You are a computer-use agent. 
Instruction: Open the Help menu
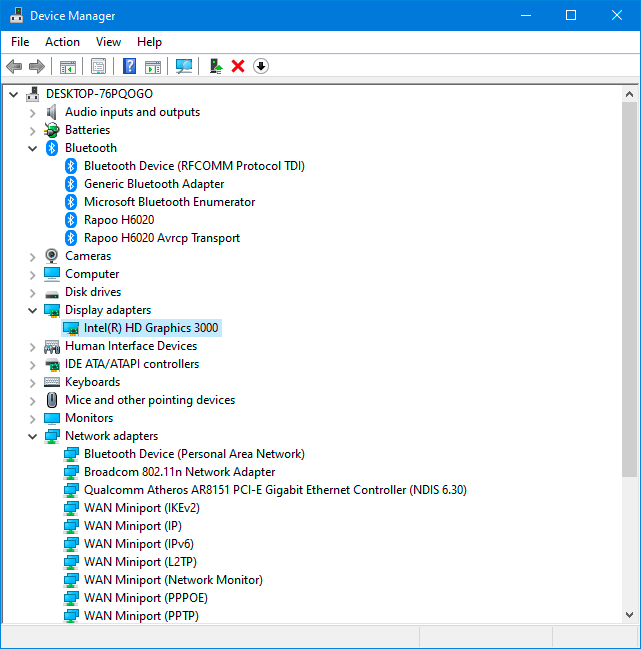pyautogui.click(x=149, y=42)
